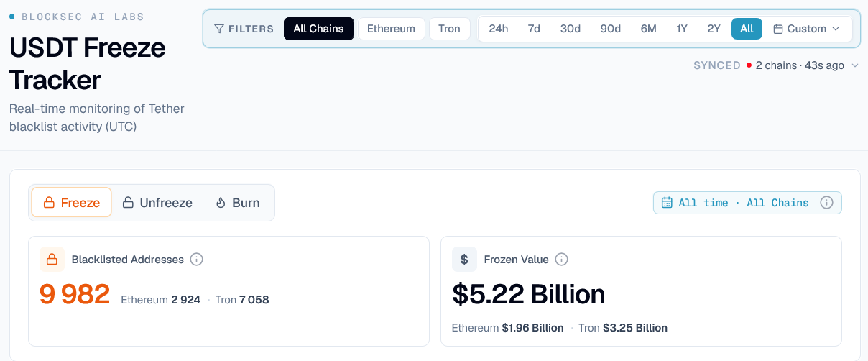
Task: Click the info icon beside Blacklisted Addresses
Action: tap(197, 260)
